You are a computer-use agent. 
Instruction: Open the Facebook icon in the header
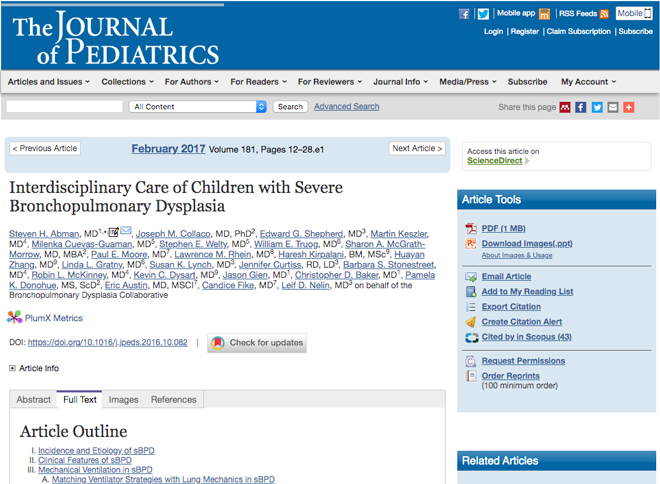(x=464, y=14)
